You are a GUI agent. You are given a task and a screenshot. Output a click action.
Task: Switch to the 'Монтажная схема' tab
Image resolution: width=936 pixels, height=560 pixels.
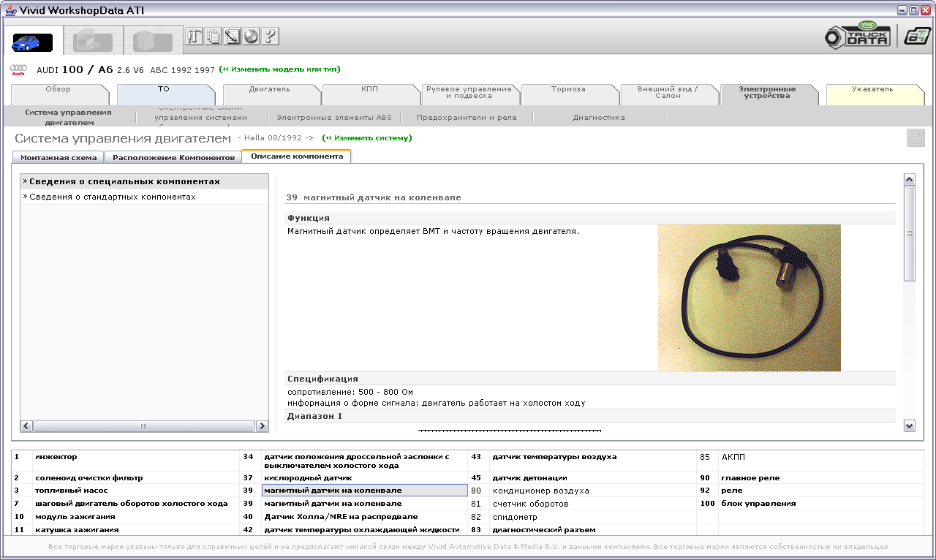click(x=58, y=157)
